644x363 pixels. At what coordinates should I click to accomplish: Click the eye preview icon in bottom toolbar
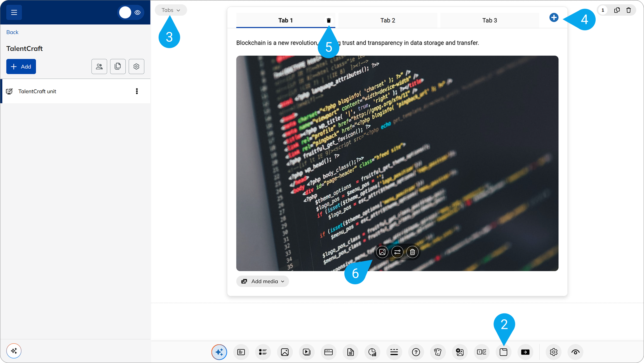[575, 352]
